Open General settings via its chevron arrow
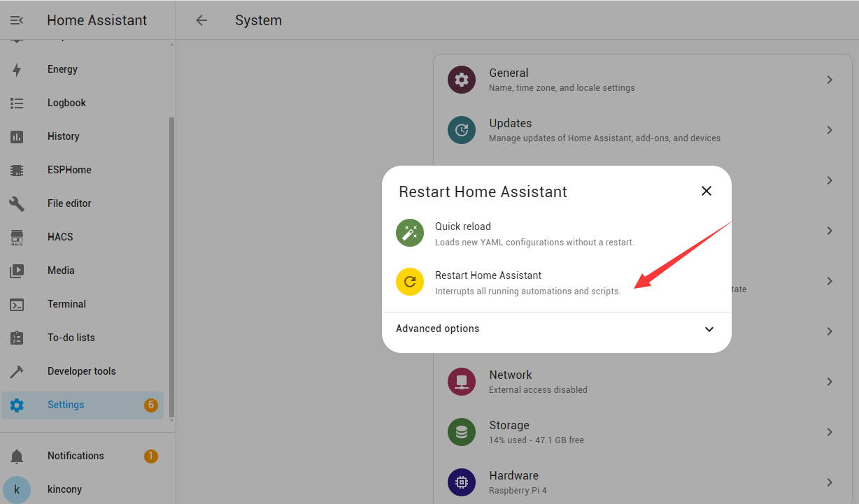 coord(829,80)
